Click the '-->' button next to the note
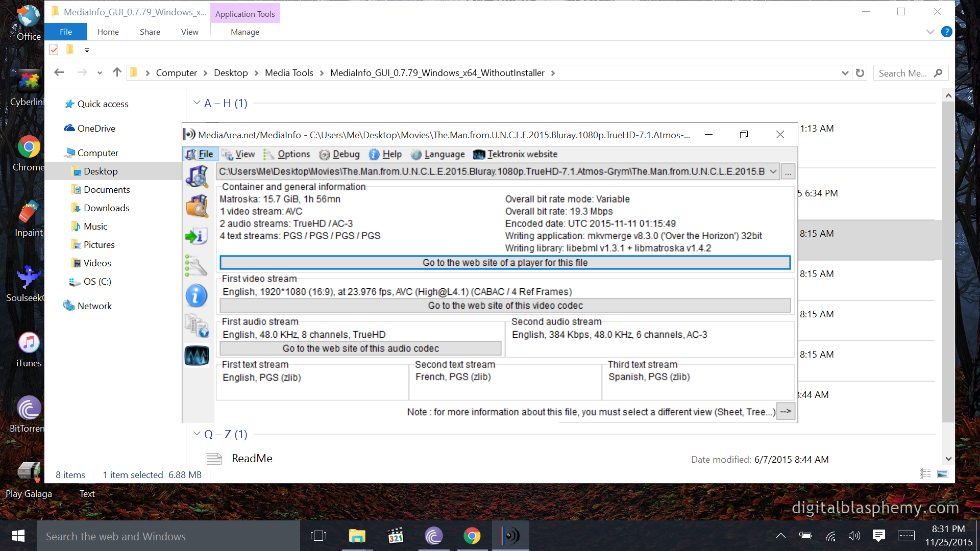This screenshot has height=551, width=980. pos(786,412)
